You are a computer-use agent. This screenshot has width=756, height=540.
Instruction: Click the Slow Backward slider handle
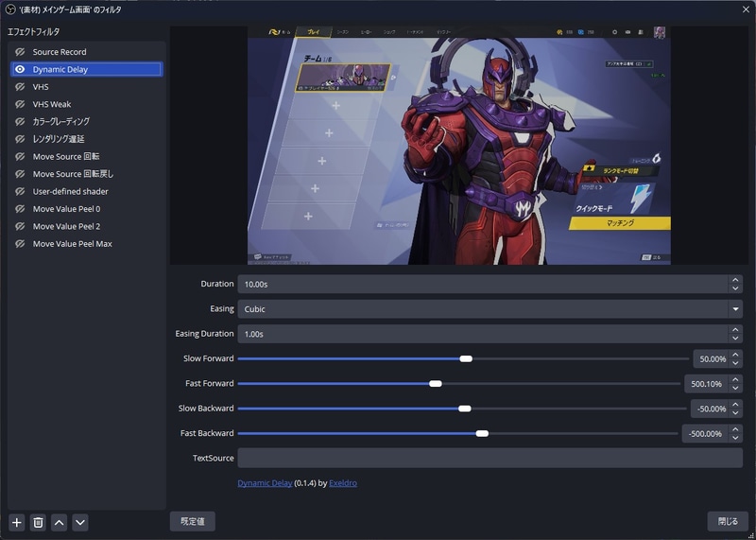[x=465, y=409]
